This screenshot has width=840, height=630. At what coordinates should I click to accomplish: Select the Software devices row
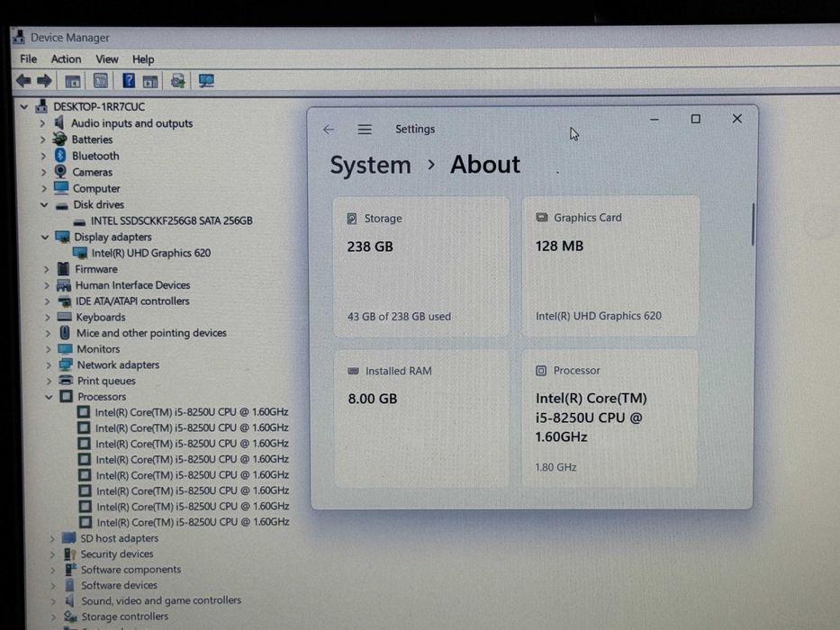pos(119,585)
